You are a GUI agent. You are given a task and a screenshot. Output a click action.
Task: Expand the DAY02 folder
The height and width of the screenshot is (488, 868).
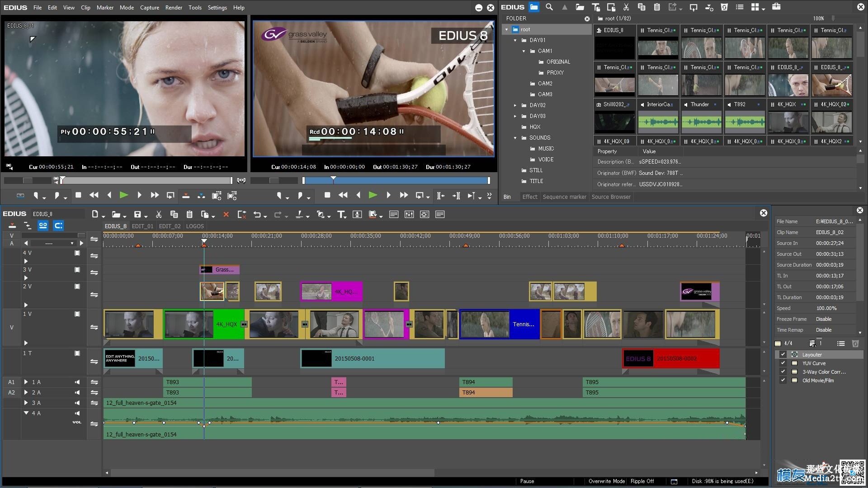click(x=515, y=105)
